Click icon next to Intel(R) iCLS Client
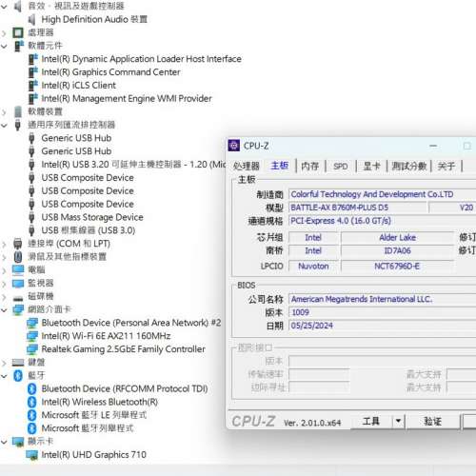 pos(33,86)
